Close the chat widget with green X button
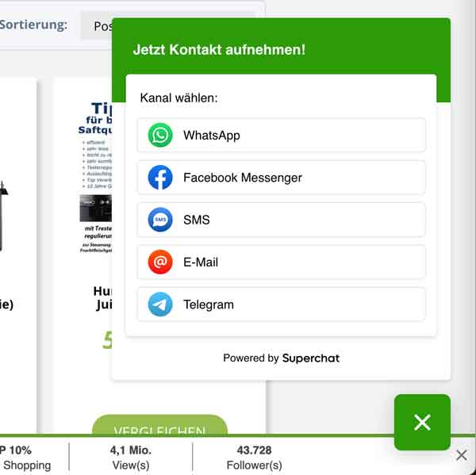Screen dimensions: 476x475 (x=422, y=422)
